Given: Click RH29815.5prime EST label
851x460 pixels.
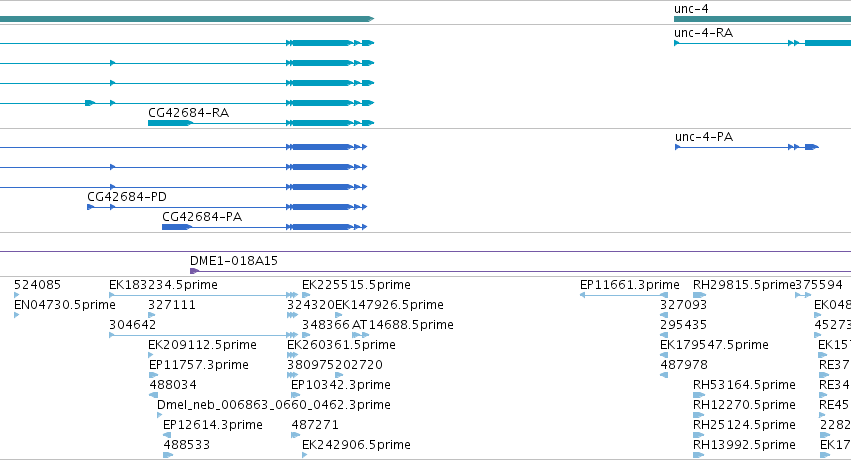Looking at the screenshot, I should 744,285.
